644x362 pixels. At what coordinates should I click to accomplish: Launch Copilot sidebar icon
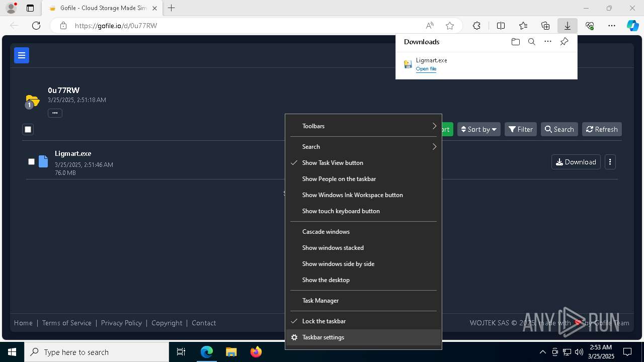coord(633,26)
